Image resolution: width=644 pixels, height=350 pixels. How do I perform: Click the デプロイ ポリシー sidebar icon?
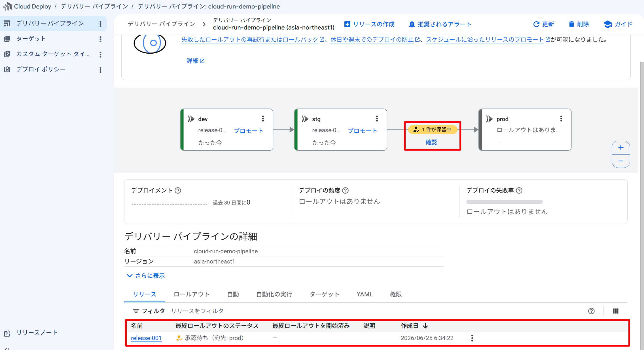point(7,69)
